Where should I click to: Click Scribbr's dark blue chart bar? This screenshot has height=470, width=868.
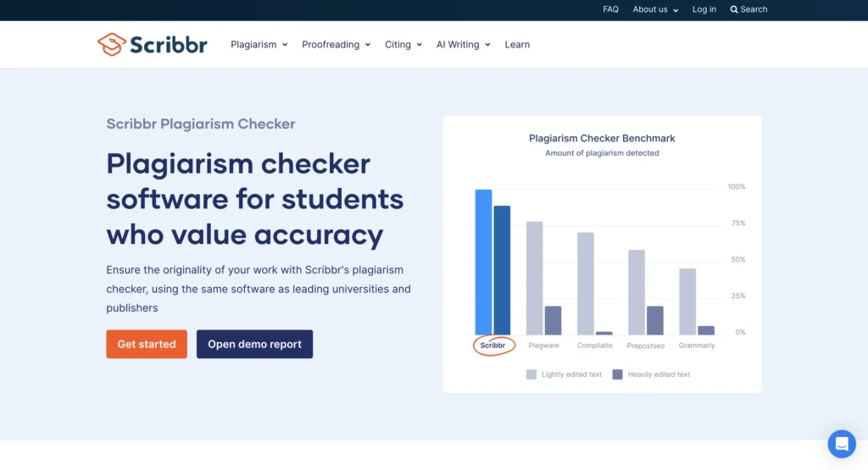(502, 270)
